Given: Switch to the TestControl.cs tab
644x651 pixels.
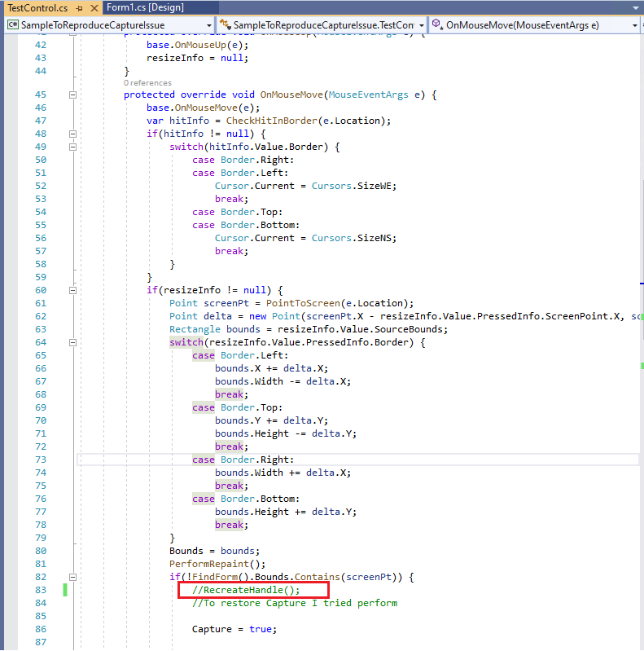Looking at the screenshot, I should coord(37,8).
